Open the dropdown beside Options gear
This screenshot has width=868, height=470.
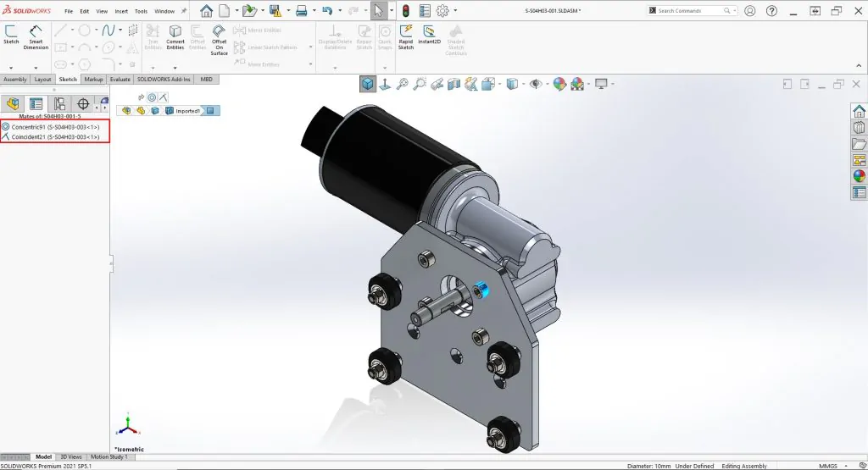coord(455,10)
